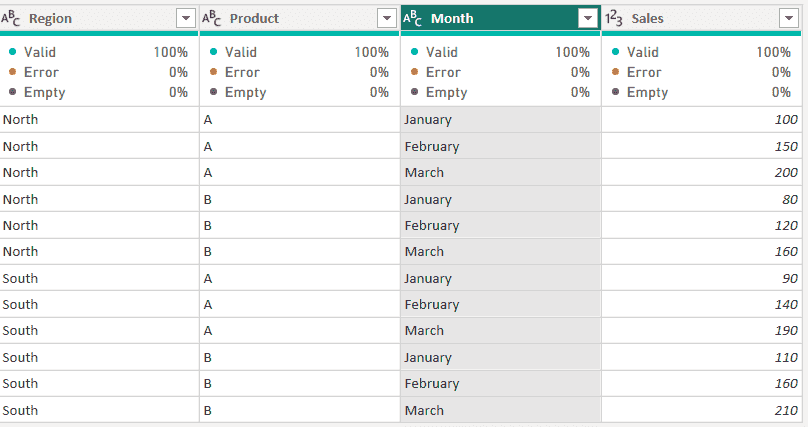Click the January cell in the 110 sales row
808x427 pixels.
[x=500, y=357]
